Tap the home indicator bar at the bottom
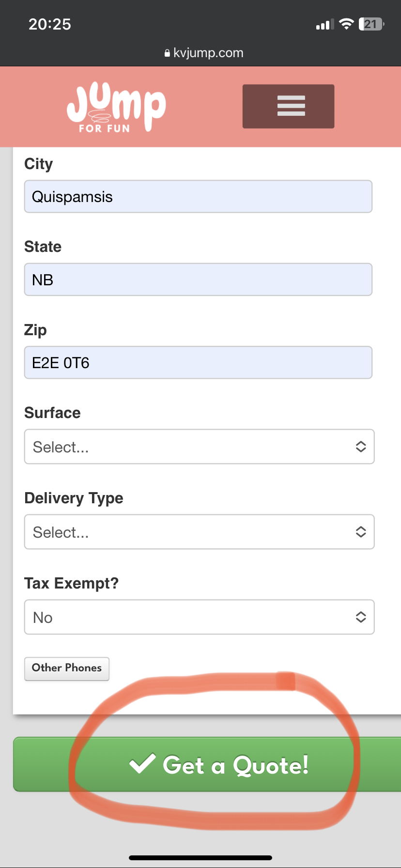The width and height of the screenshot is (401, 868). pos(200,858)
